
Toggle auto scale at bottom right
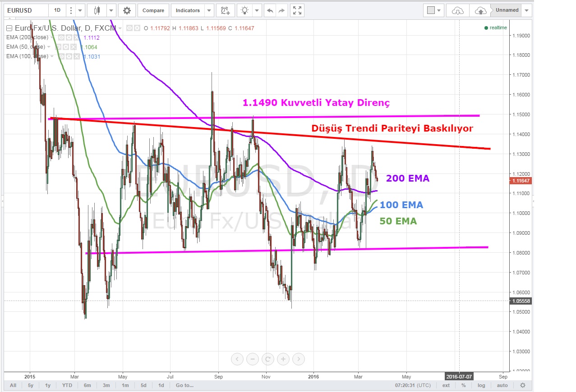tap(502, 385)
